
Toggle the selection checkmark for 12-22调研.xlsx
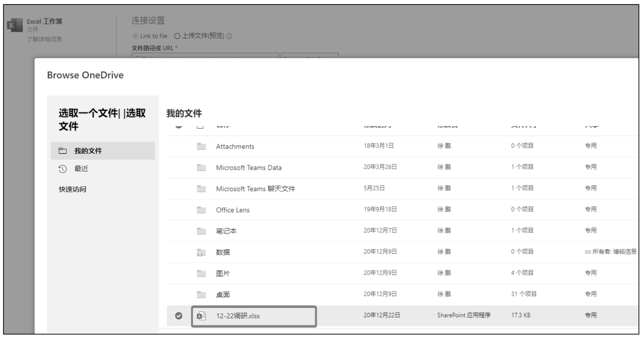179,316
